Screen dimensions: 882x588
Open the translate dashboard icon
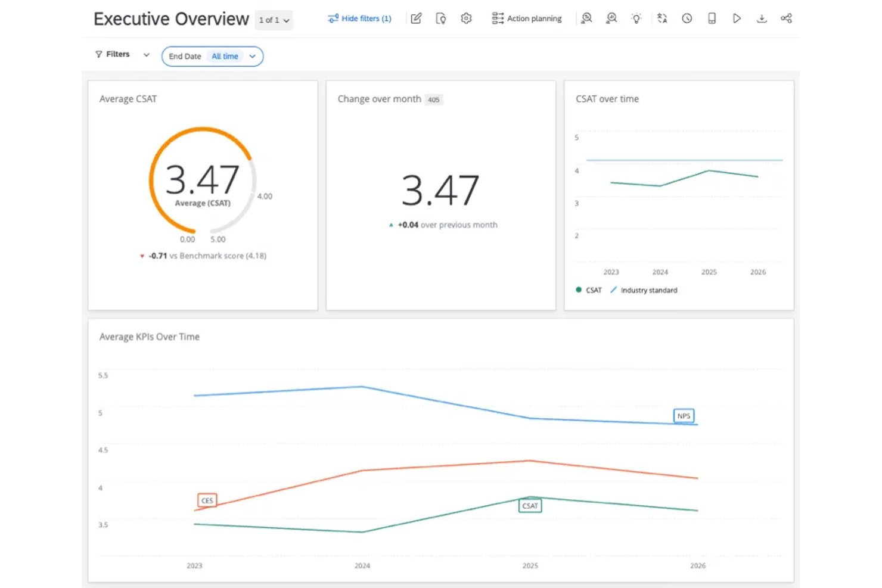(x=662, y=18)
